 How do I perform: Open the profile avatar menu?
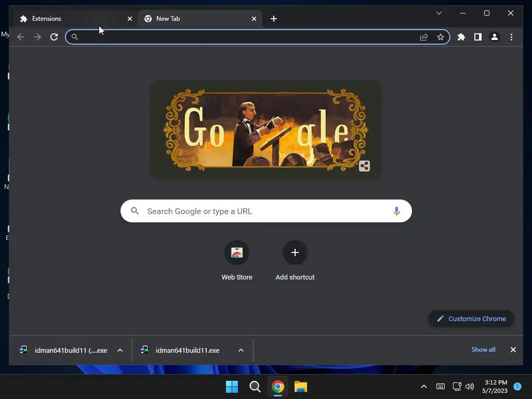click(x=495, y=37)
